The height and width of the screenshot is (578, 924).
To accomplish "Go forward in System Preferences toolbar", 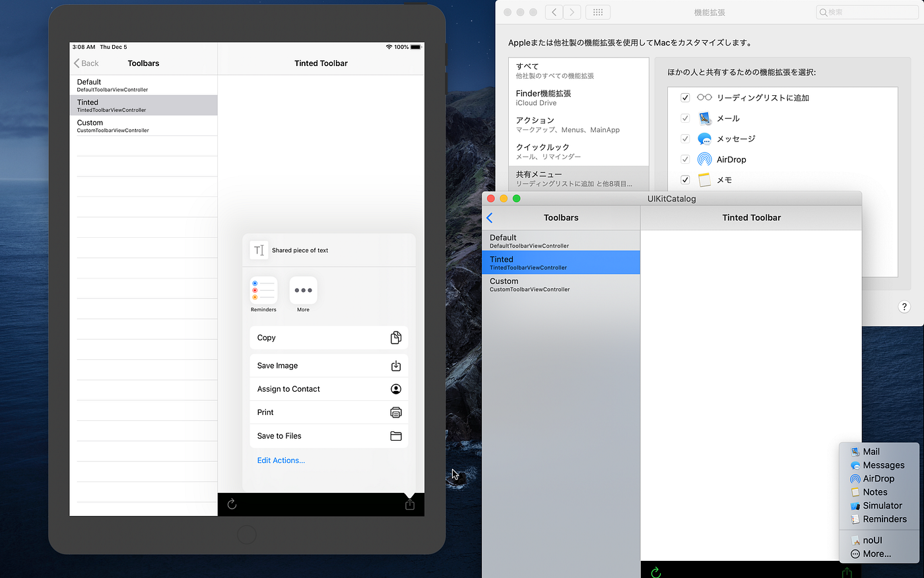I will click(573, 12).
